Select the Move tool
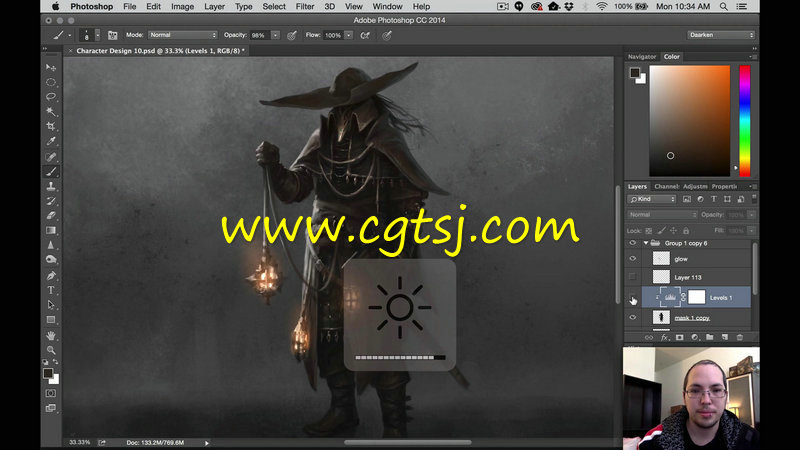 click(51, 67)
